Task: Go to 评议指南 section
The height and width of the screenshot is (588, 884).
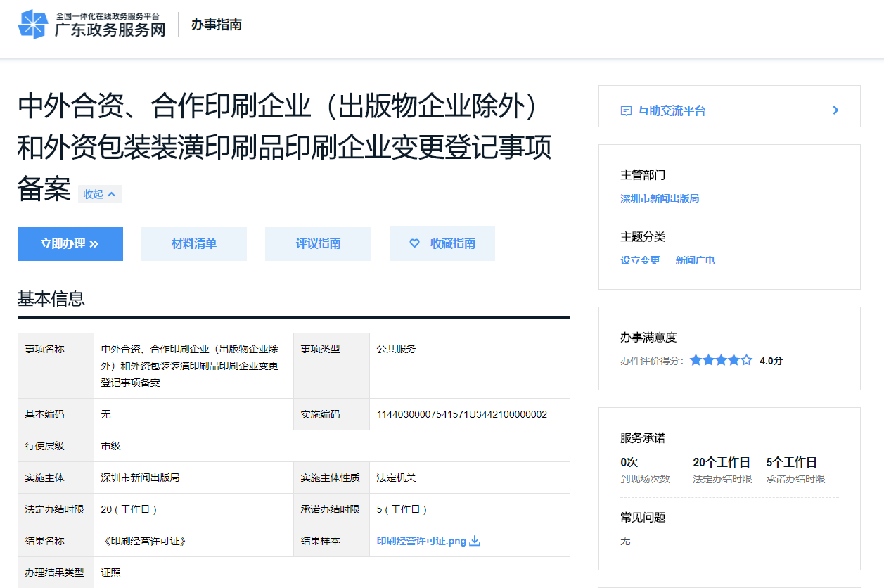Action: click(318, 243)
